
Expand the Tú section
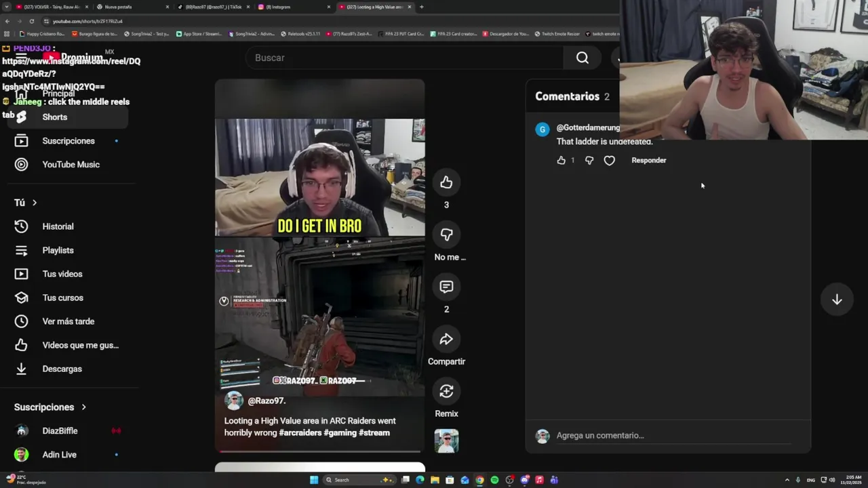tap(26, 203)
